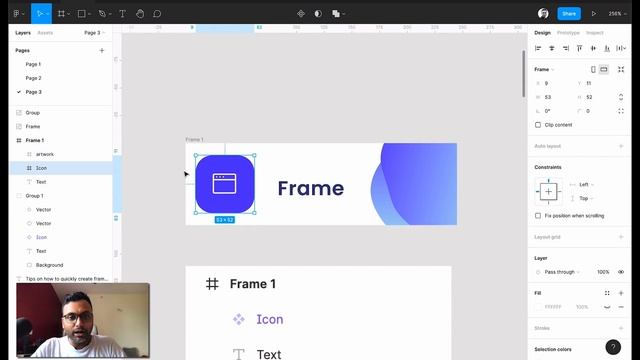Open distribute spacing options dropdown
This screenshot has width=640, height=360.
(x=621, y=48)
